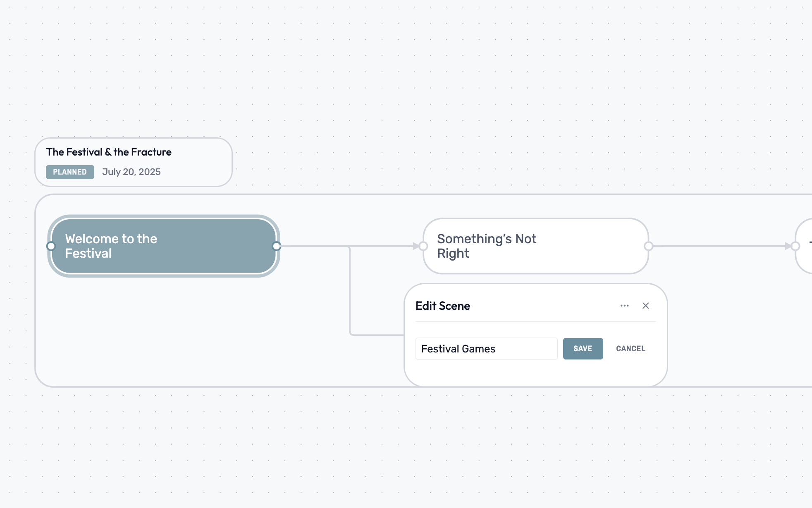This screenshot has height=508, width=812.
Task: Click the July 20, 2025 date label
Action: point(131,172)
